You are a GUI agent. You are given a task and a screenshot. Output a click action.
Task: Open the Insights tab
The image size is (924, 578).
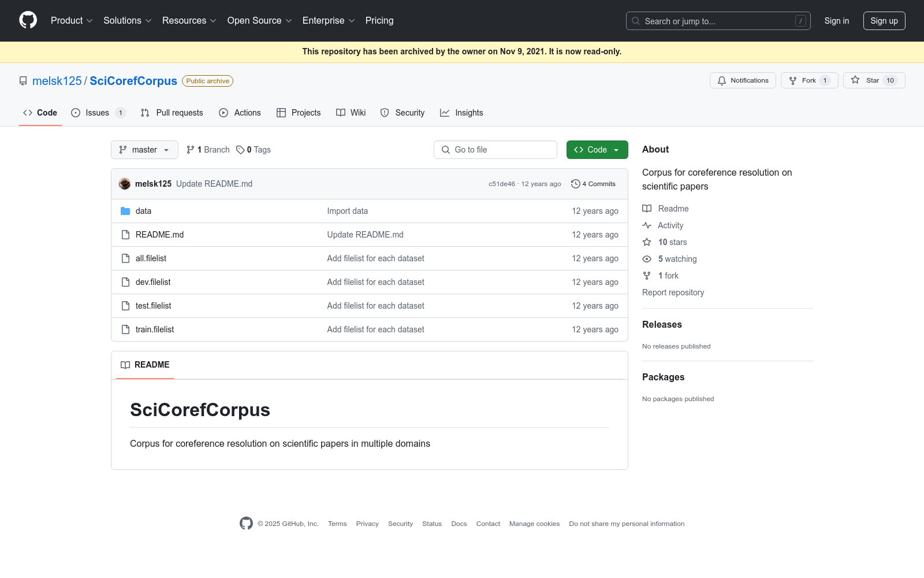point(461,113)
